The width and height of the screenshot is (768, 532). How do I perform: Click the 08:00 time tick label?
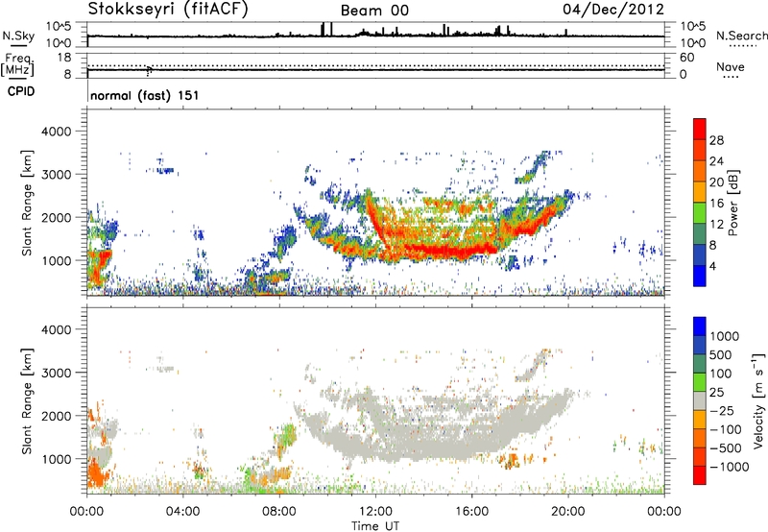pos(278,512)
